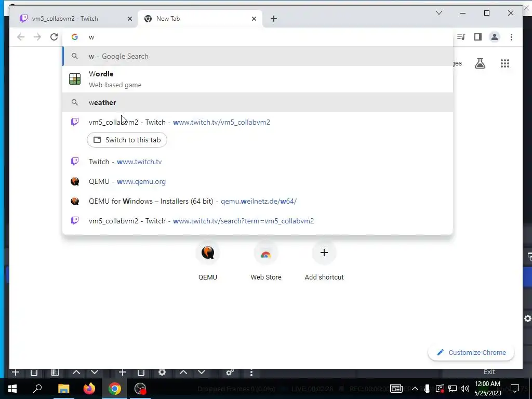Viewport: 532px width, 399px height.
Task: Open the Web Store shortcut
Action: pos(266,262)
